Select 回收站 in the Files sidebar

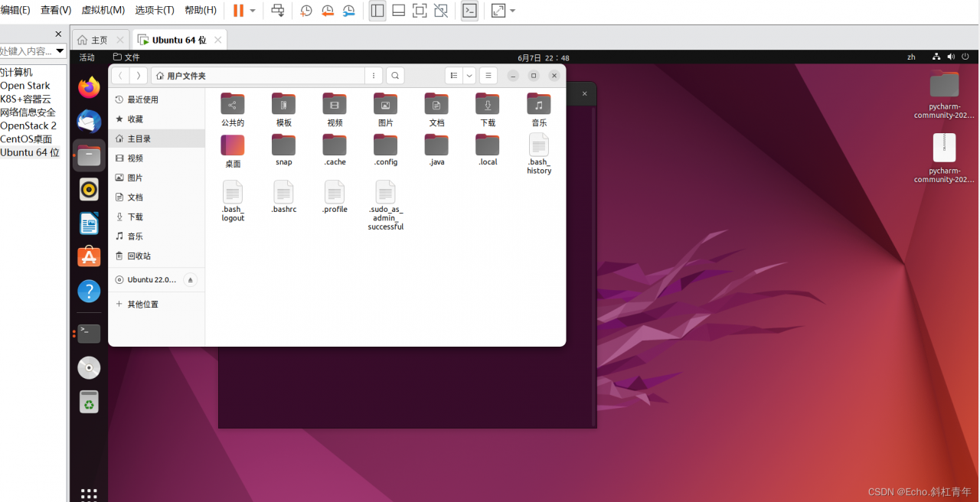coord(139,256)
